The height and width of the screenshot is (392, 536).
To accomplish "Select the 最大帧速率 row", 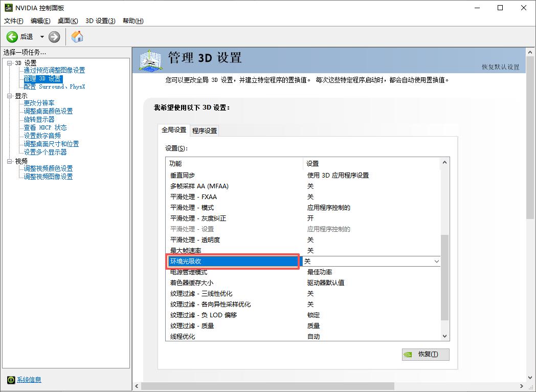I will click(303, 250).
